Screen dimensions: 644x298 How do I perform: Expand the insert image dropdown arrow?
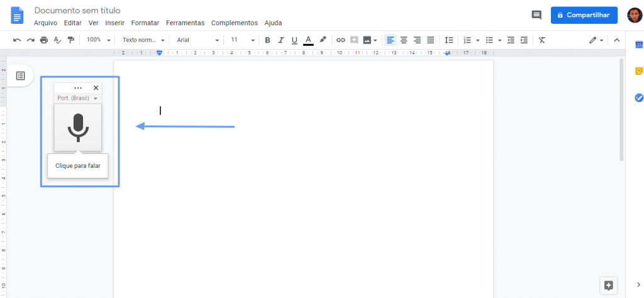375,41
